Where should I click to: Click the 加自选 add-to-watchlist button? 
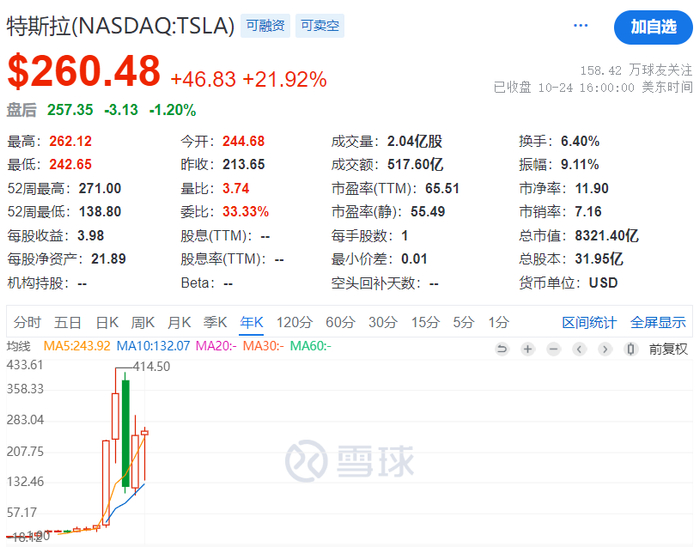(x=652, y=27)
